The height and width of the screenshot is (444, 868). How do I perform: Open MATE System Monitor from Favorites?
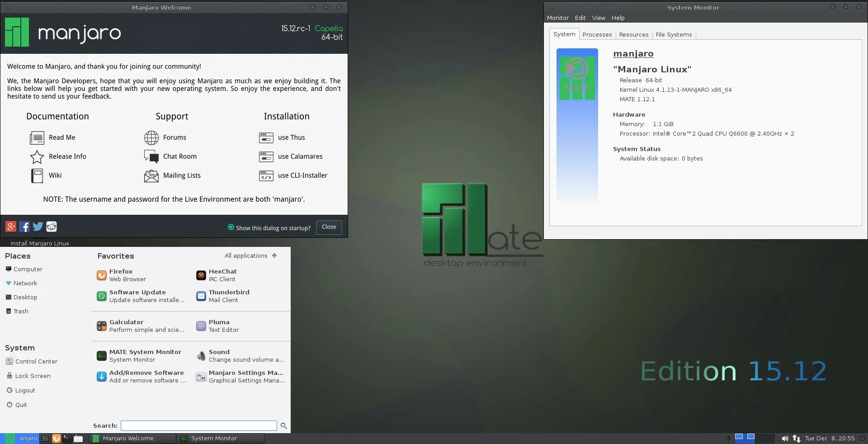[x=140, y=355]
